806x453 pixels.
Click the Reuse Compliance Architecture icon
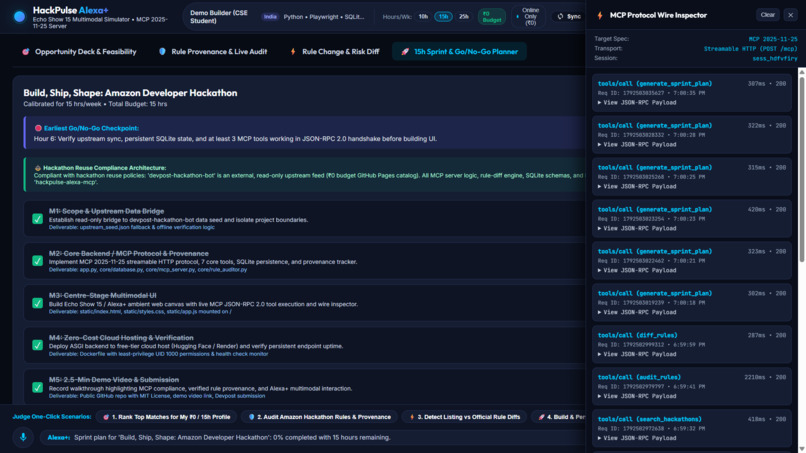[38, 168]
